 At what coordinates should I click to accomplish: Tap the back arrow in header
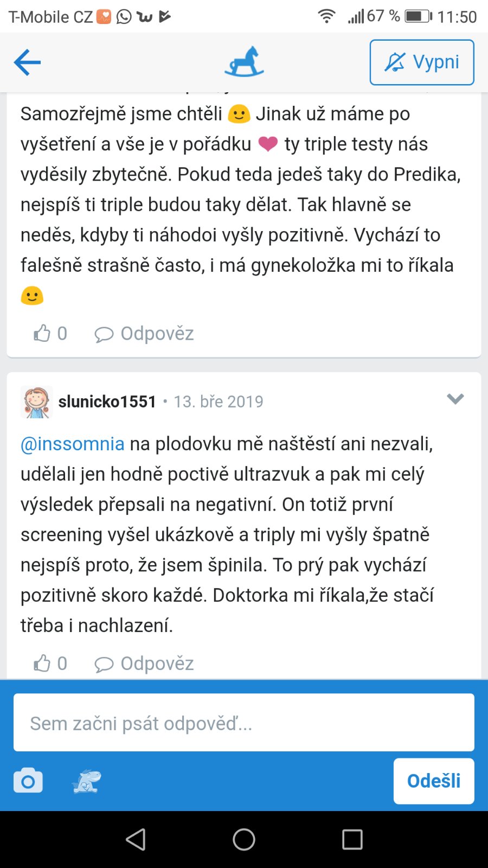click(x=27, y=62)
